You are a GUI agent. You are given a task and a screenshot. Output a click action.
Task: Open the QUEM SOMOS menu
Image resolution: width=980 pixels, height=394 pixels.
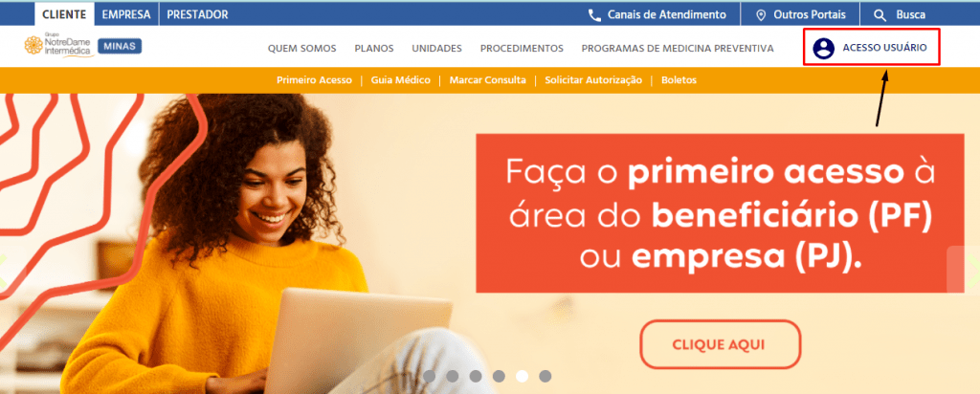pyautogui.click(x=301, y=48)
